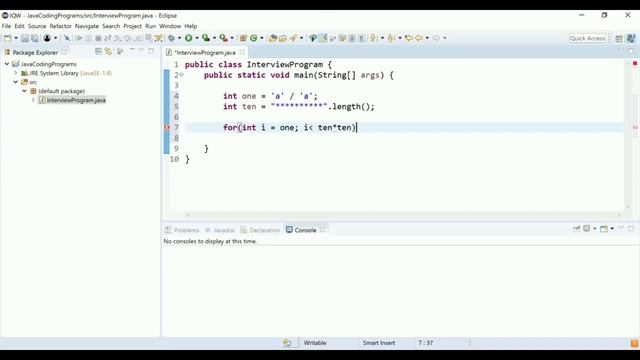Open the Back history dropdown arrow

[x=427, y=38]
